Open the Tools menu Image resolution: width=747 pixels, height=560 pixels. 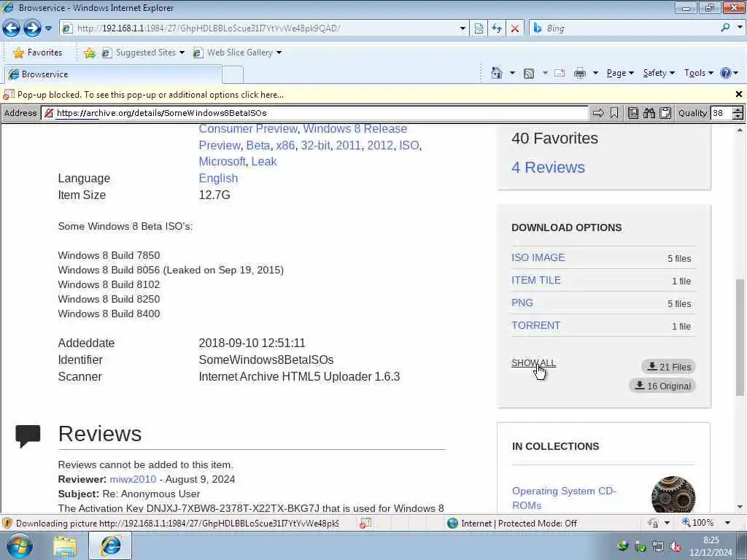pos(698,73)
